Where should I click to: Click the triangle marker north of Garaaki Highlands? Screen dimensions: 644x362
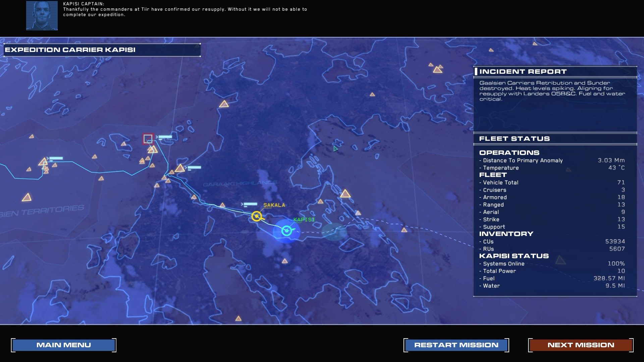(x=224, y=104)
